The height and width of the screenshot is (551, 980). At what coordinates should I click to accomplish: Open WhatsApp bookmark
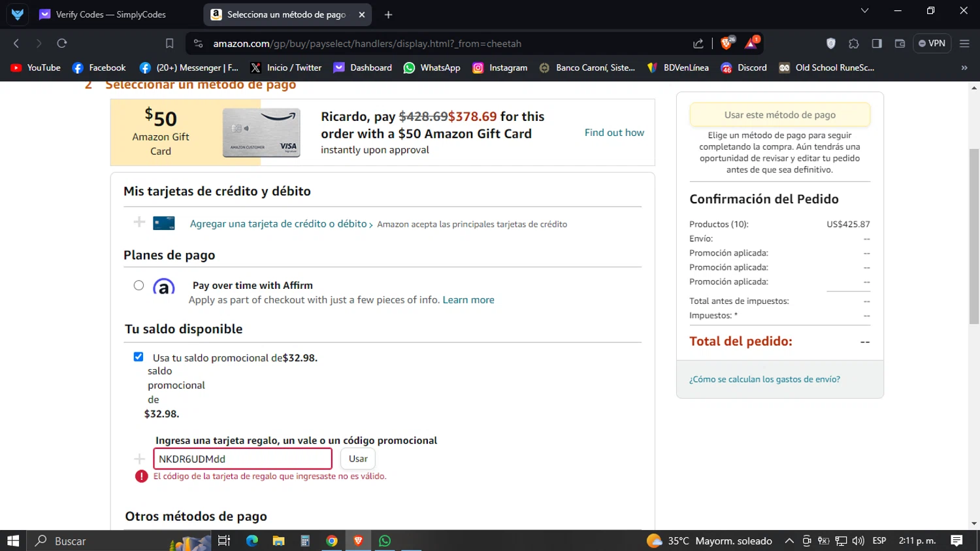click(x=432, y=67)
